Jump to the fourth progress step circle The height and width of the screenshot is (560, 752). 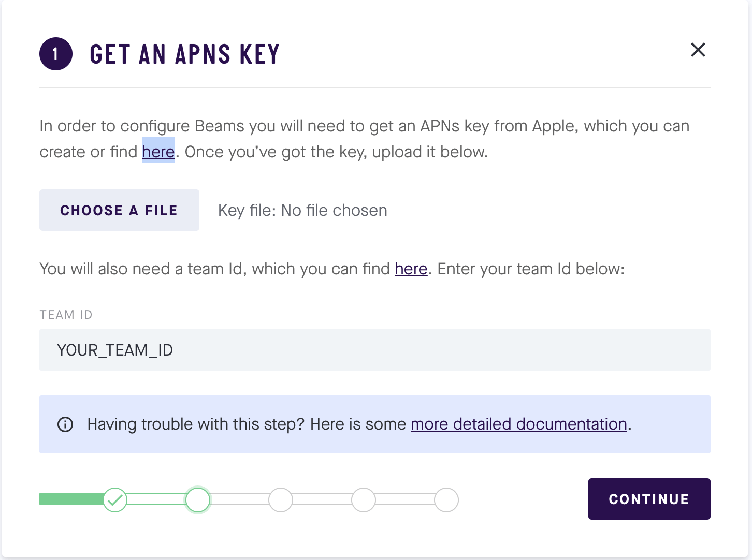(364, 500)
